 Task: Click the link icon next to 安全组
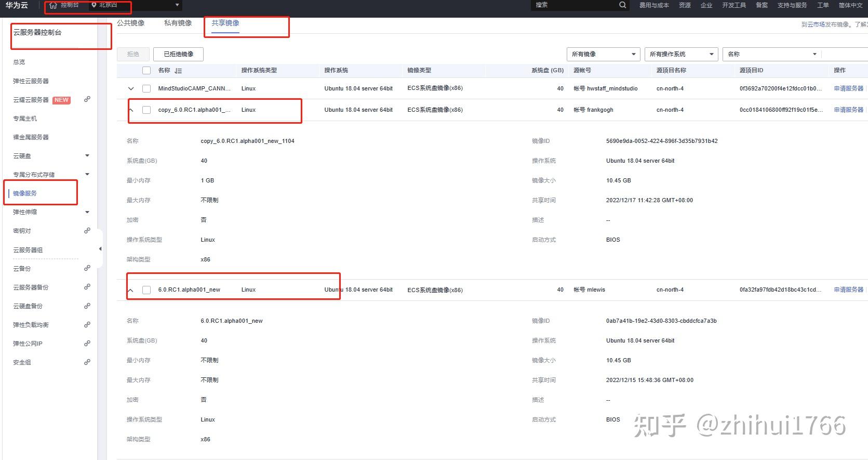[x=87, y=362]
